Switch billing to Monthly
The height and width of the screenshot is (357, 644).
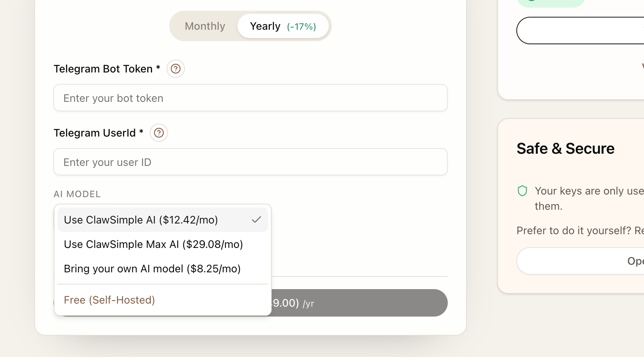point(205,26)
